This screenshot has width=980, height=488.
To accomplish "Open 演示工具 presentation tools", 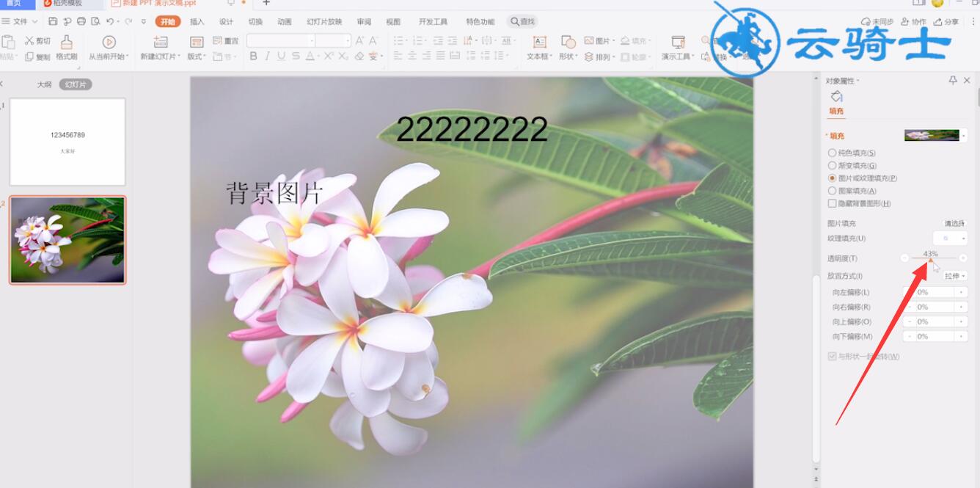I will [677, 48].
